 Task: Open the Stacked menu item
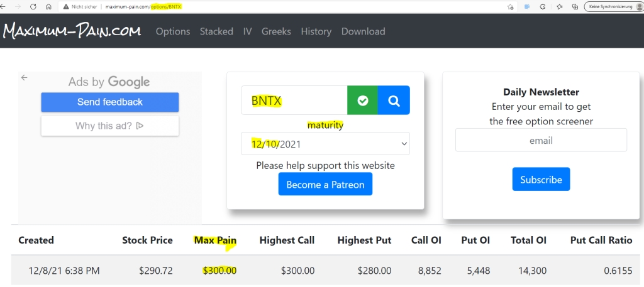[x=216, y=31]
